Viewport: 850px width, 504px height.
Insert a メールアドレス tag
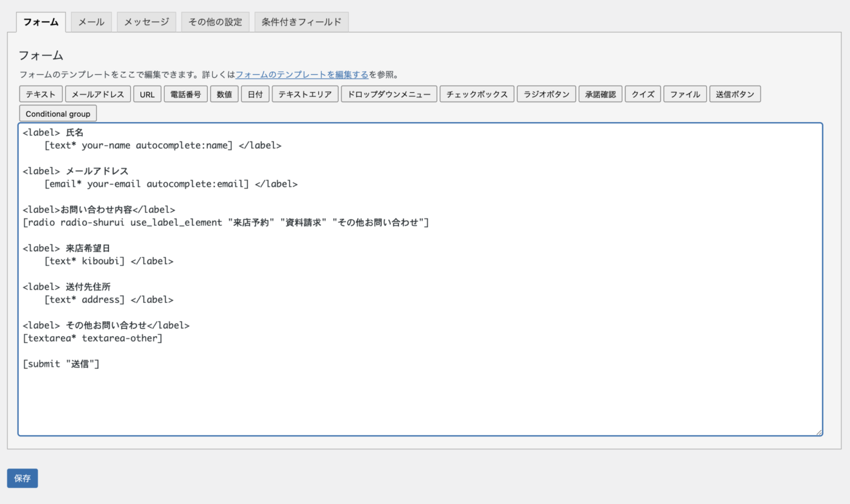pyautogui.click(x=98, y=94)
